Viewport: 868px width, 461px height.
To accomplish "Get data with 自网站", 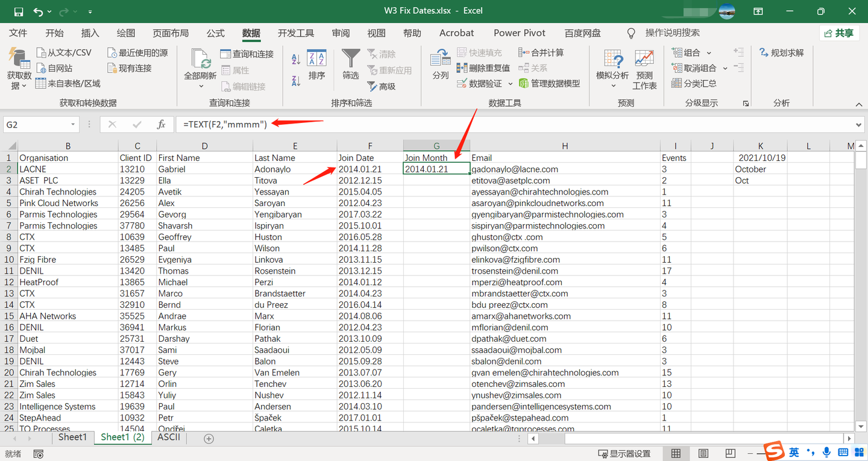I will tap(54, 68).
